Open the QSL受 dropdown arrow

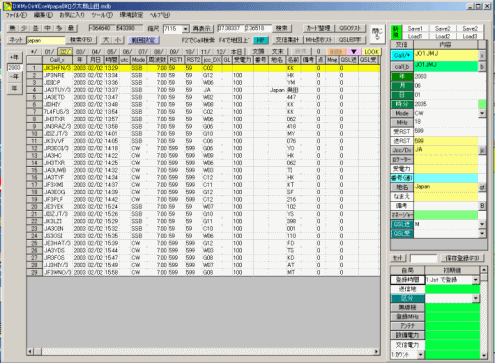click(482, 233)
